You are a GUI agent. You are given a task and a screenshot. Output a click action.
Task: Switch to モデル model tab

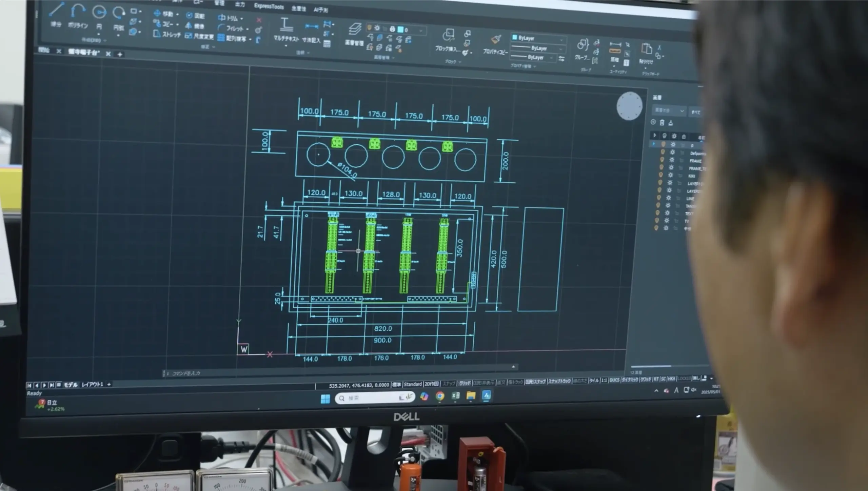[71, 385]
